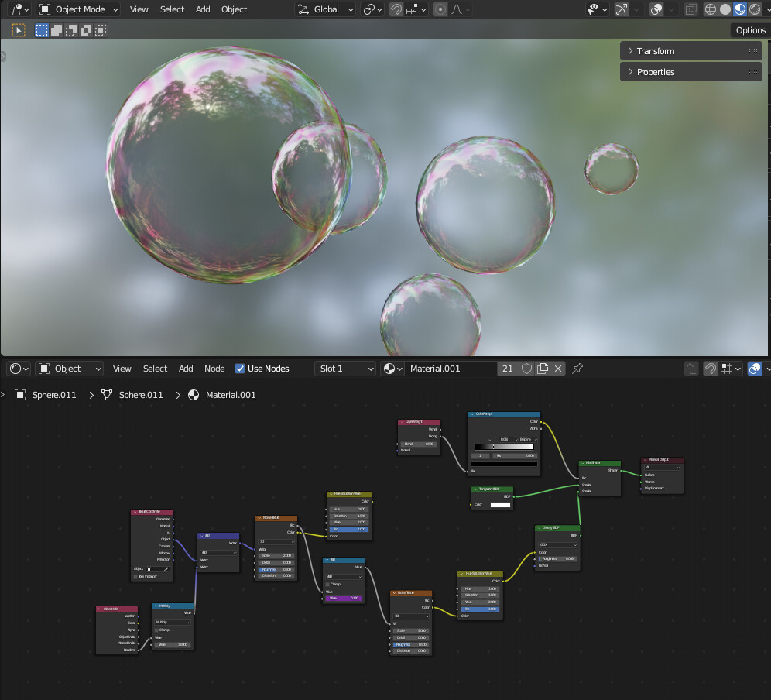The image size is (771, 700).
Task: Click the Shader Editor type icon
Action: click(x=15, y=369)
